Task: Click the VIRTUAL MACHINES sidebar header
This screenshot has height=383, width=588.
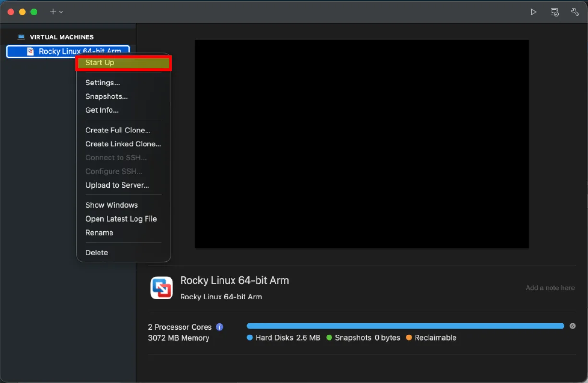Action: [x=61, y=37]
